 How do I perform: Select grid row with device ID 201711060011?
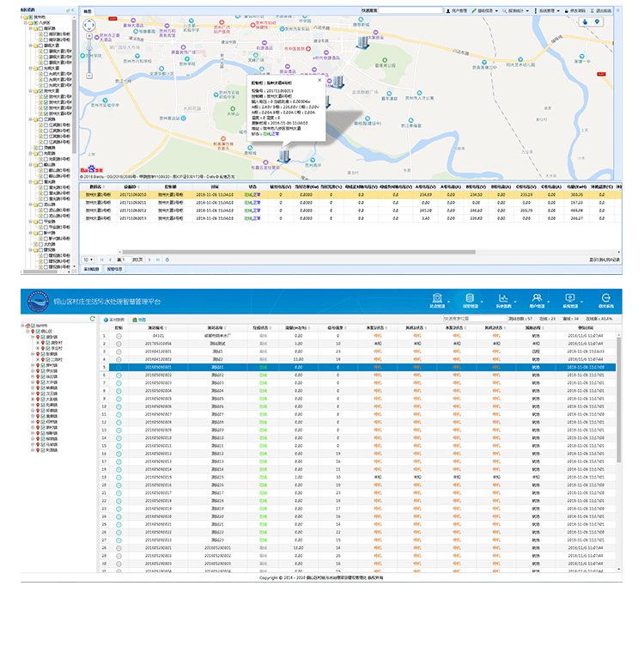coord(350,203)
